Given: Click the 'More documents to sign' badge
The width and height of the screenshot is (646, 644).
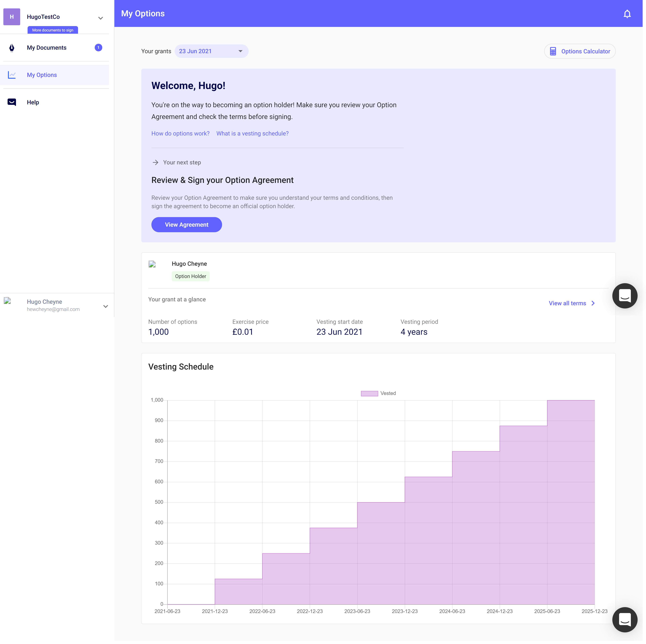Looking at the screenshot, I should pos(52,30).
